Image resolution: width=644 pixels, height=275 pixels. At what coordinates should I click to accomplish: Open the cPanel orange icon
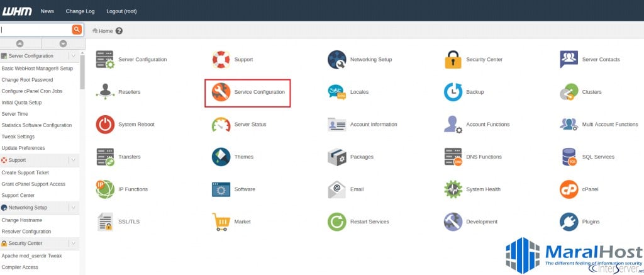point(569,189)
